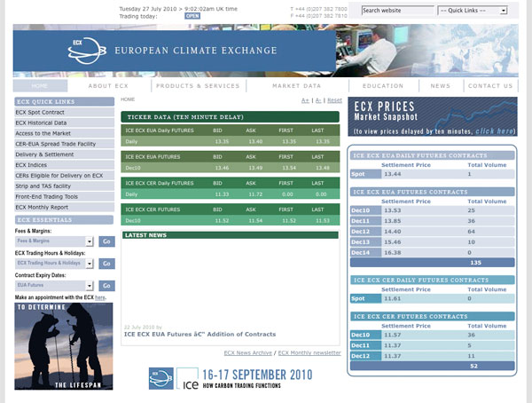Open ECX Spot Contract quick link
Image resolution: width=532 pixels, height=403 pixels.
coord(64,113)
